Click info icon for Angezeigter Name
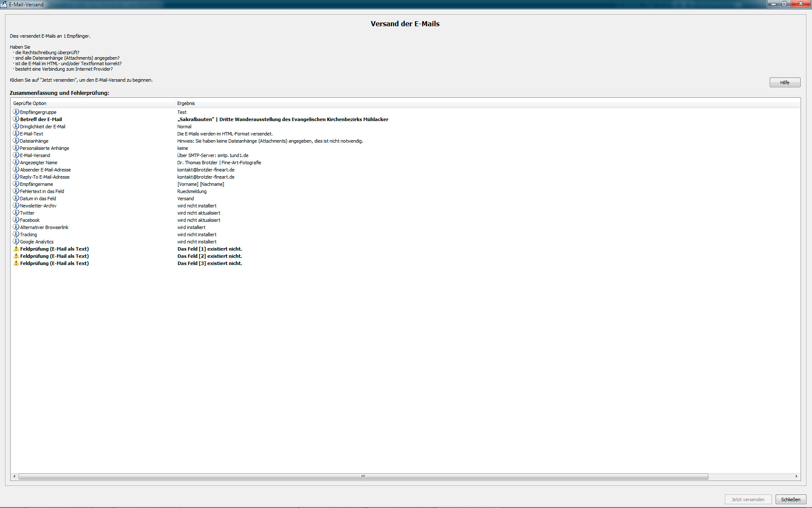Viewport: 812px width, 508px height. pos(16,163)
